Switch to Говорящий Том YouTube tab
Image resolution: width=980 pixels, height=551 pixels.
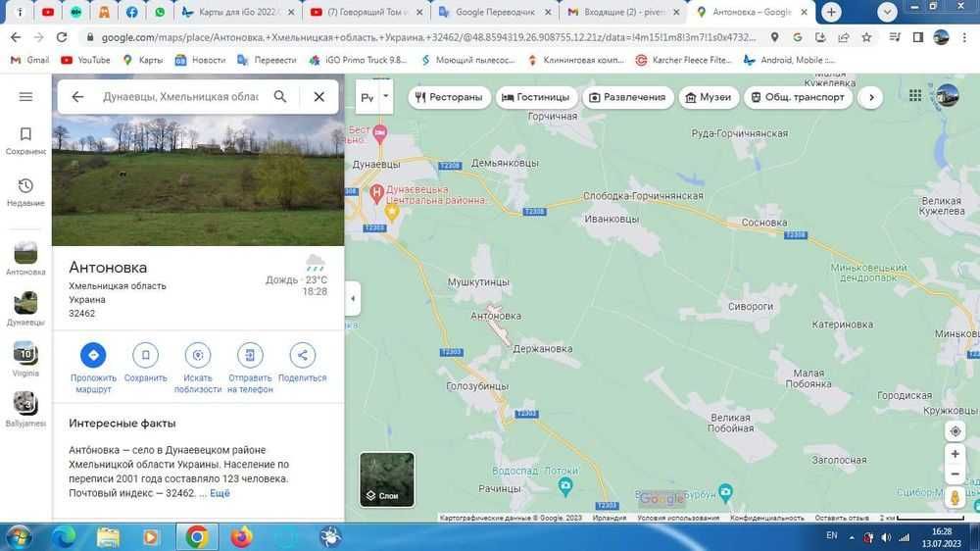click(367, 12)
